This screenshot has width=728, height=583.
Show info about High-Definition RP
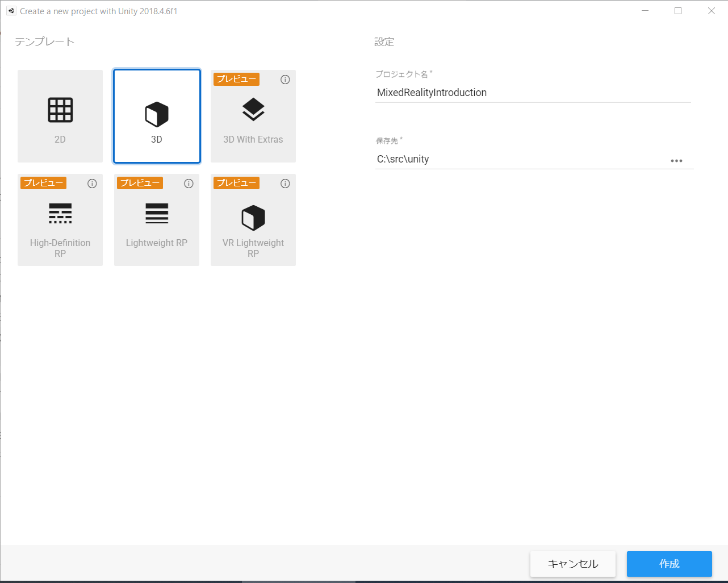[92, 183]
